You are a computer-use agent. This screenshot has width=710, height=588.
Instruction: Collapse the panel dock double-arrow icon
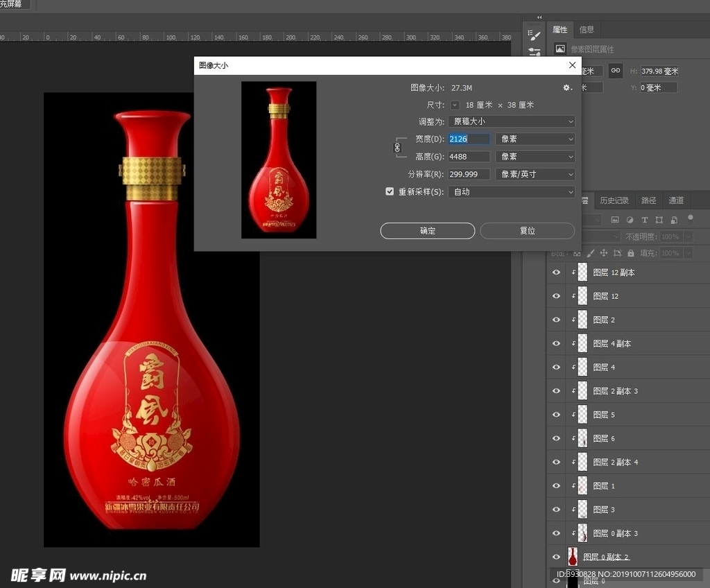pos(539,17)
